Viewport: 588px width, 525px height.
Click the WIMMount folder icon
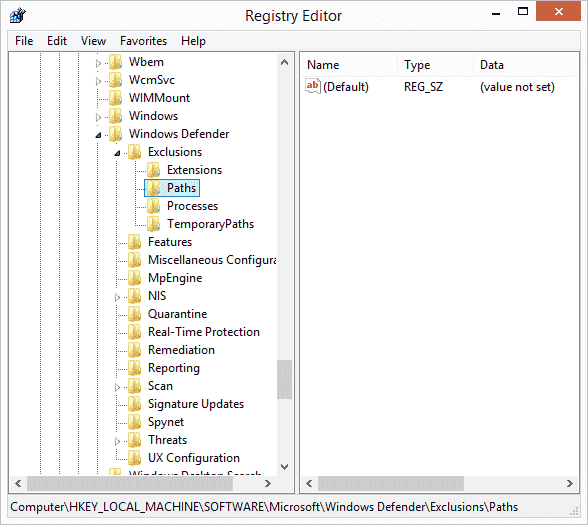(116, 98)
